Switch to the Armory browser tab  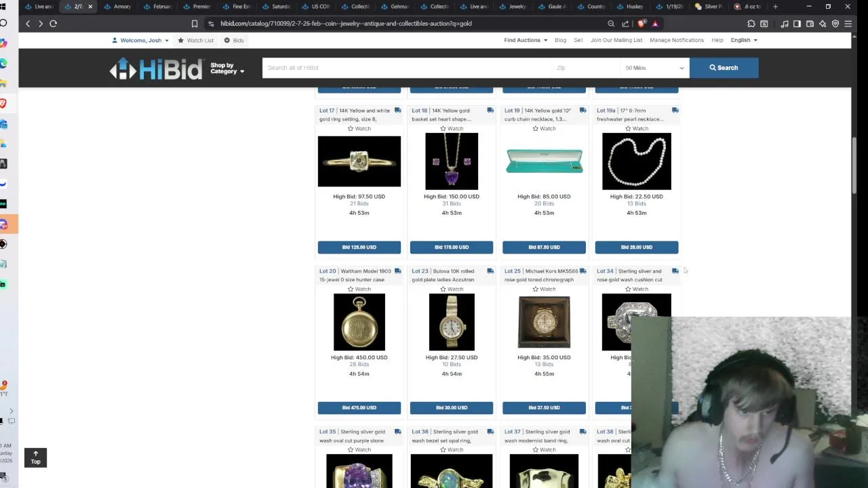118,6
